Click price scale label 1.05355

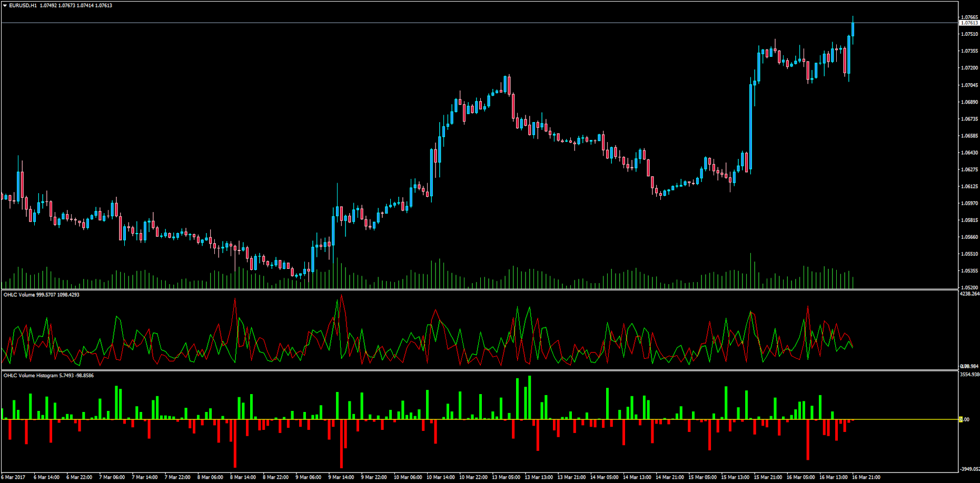969,270
